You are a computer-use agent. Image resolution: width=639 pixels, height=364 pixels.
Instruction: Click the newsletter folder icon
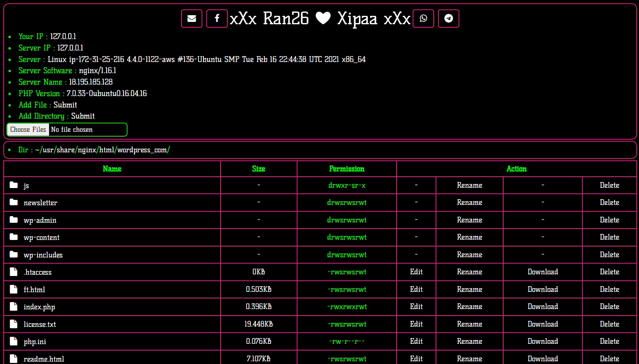point(14,202)
